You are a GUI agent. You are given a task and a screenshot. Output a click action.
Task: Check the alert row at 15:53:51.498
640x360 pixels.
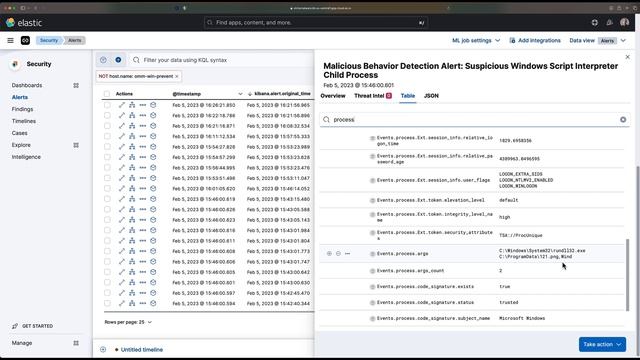[x=107, y=178]
